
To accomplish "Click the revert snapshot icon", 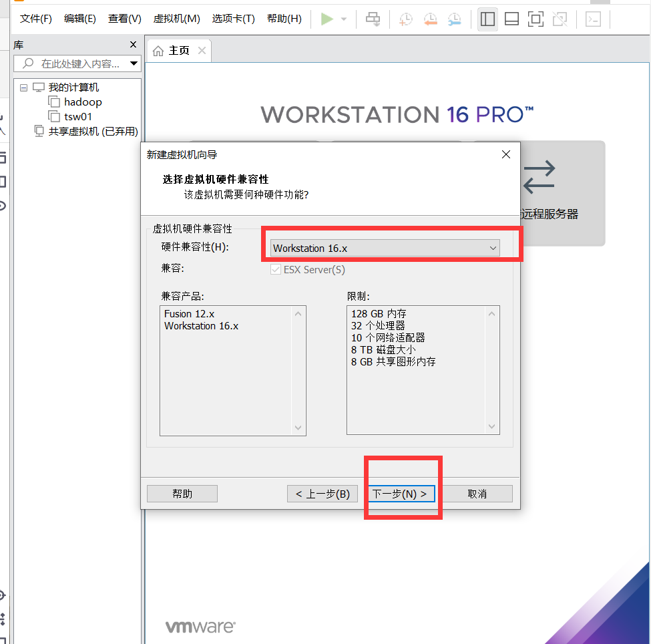I will 431,19.
